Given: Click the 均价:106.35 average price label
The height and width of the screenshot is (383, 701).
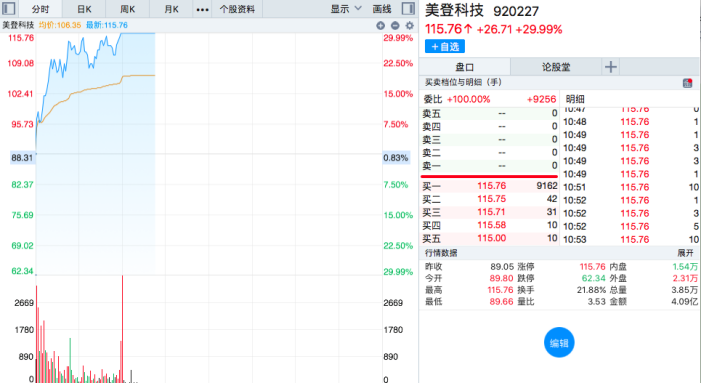Looking at the screenshot, I should (59, 25).
